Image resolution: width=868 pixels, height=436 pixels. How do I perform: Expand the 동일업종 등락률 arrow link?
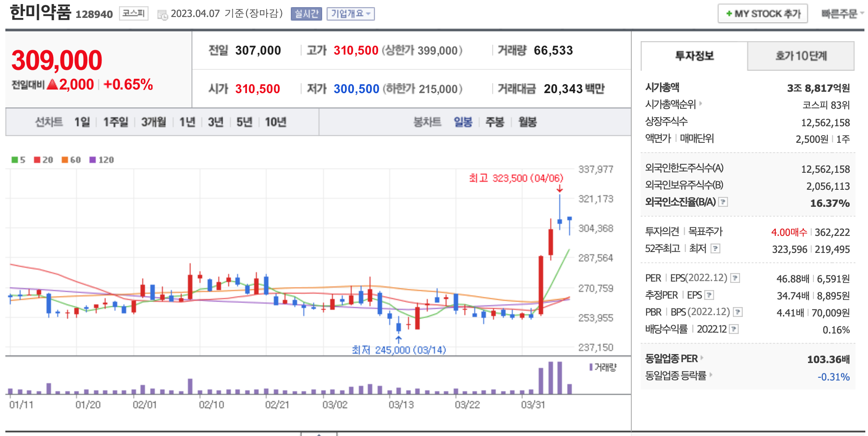(711, 375)
